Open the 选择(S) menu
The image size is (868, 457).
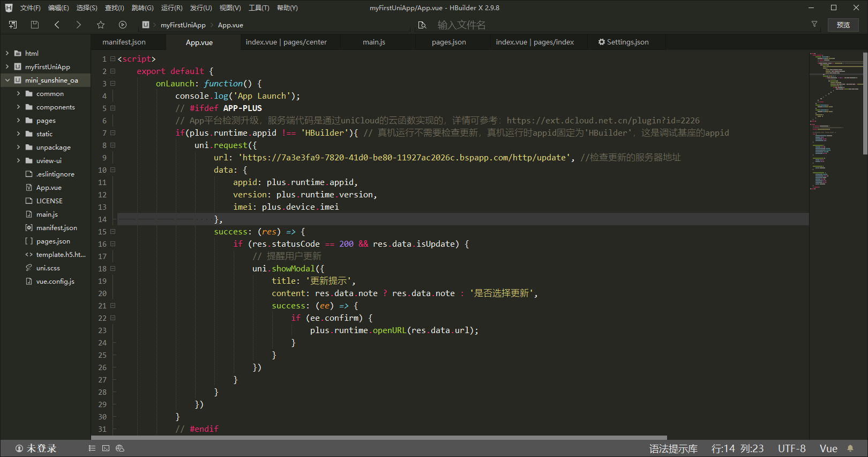pos(87,8)
